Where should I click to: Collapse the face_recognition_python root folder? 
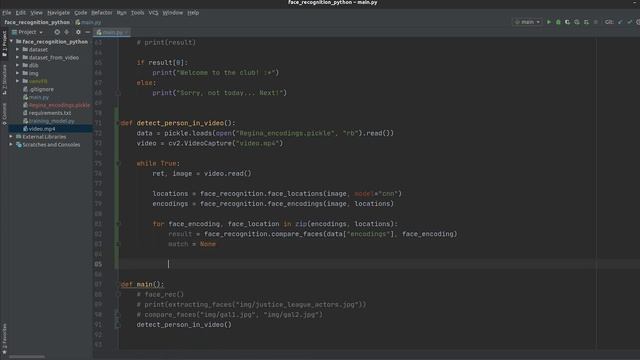(x=11, y=42)
